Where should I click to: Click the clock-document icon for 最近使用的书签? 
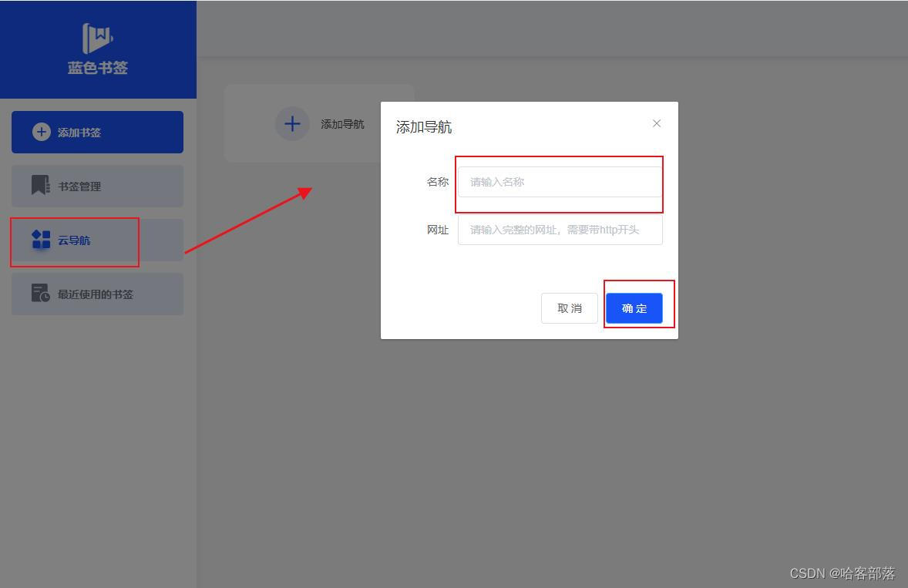(x=41, y=293)
